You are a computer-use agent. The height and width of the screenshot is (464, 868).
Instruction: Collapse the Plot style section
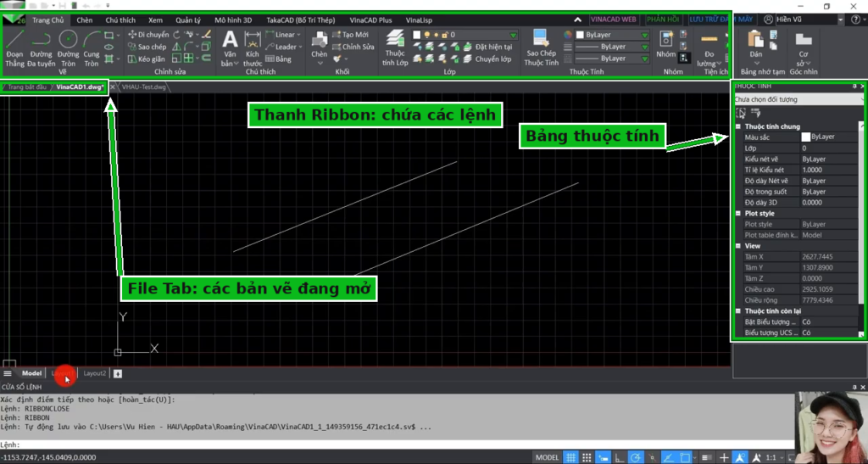tap(738, 213)
